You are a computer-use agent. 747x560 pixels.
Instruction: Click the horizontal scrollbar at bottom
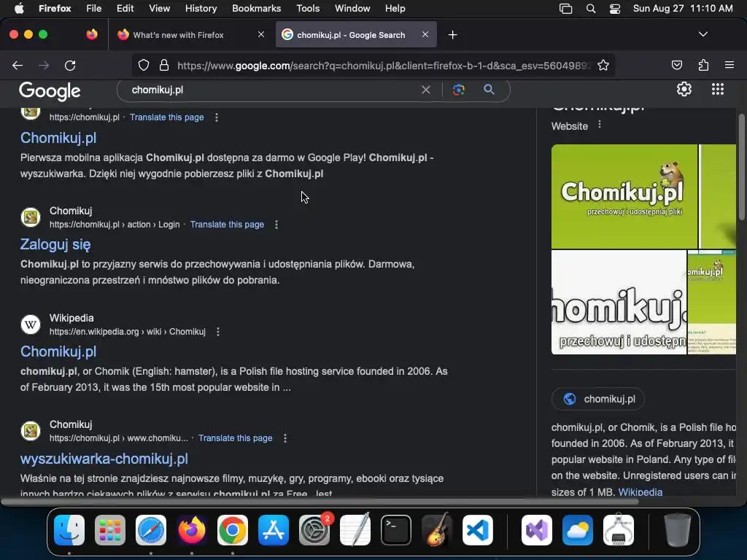tap(320, 502)
